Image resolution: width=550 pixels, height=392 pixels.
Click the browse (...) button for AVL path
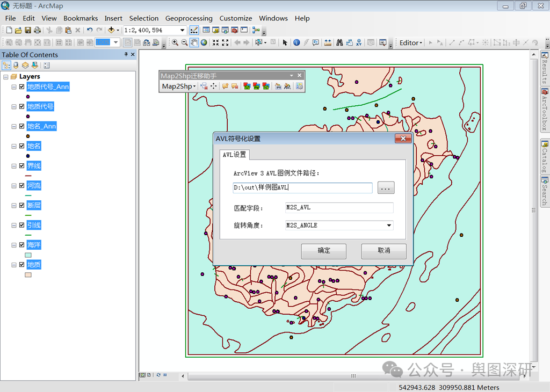point(386,187)
